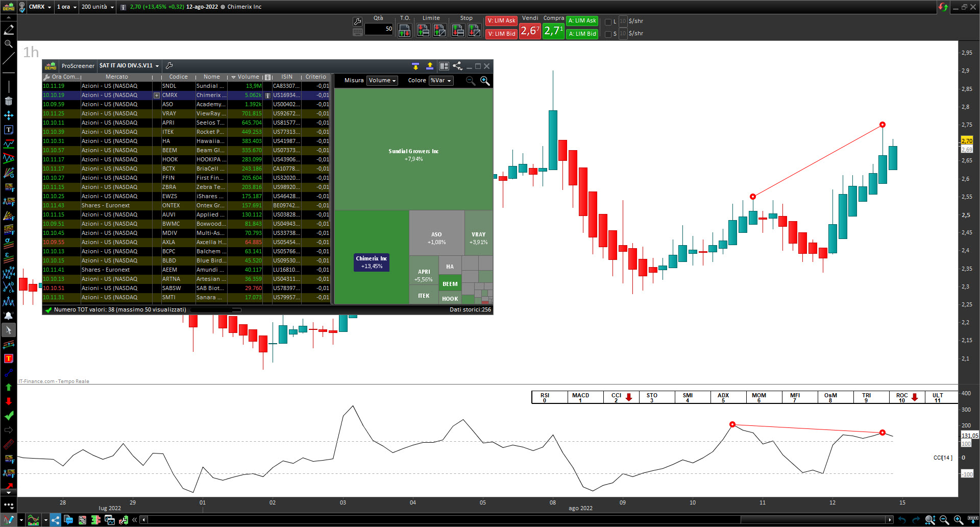Click the Vendi 2,67 sell price button
The height and width of the screenshot is (527, 980).
point(530,31)
